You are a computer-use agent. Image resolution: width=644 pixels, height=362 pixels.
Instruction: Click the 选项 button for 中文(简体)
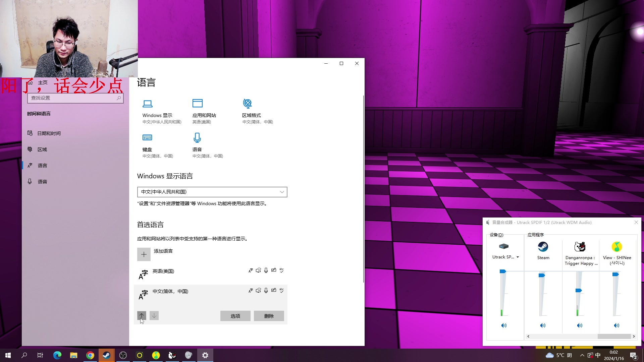point(235,316)
